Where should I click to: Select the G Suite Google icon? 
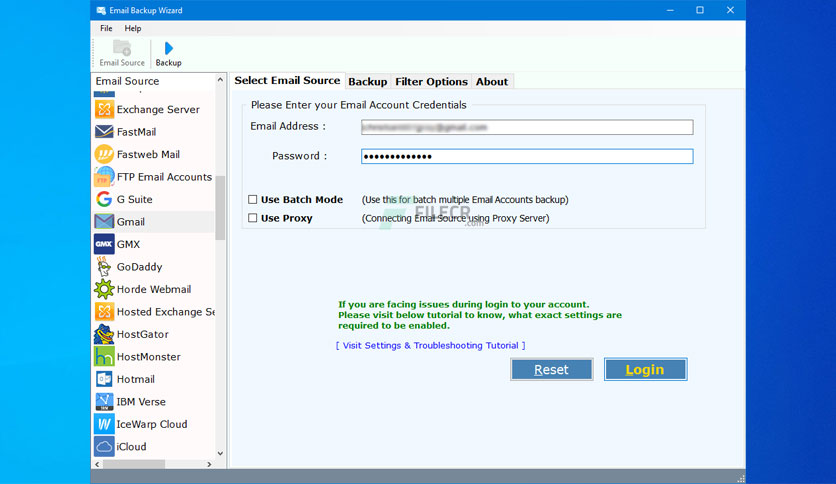[104, 199]
